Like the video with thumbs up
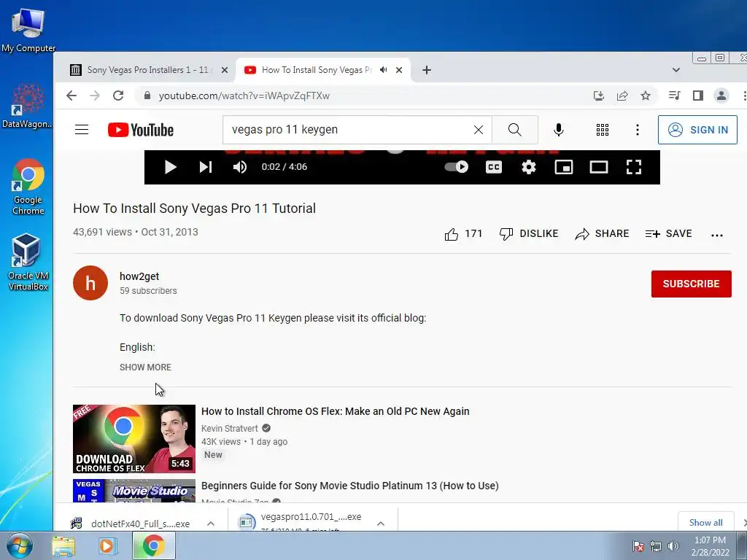This screenshot has width=747, height=560. pyautogui.click(x=463, y=234)
